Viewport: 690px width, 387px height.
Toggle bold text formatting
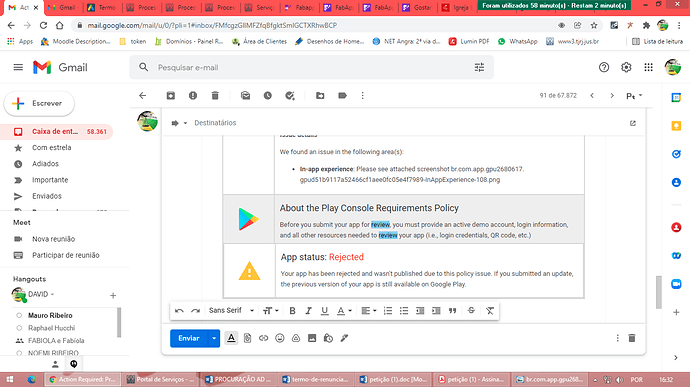pyautogui.click(x=292, y=311)
